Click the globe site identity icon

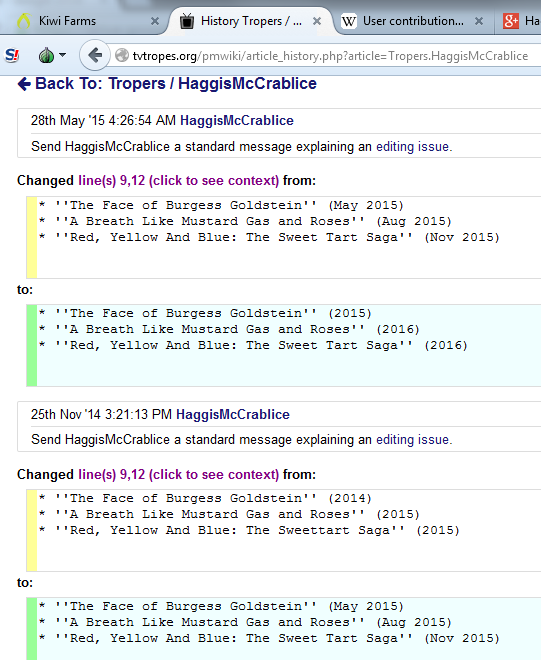tap(122, 55)
